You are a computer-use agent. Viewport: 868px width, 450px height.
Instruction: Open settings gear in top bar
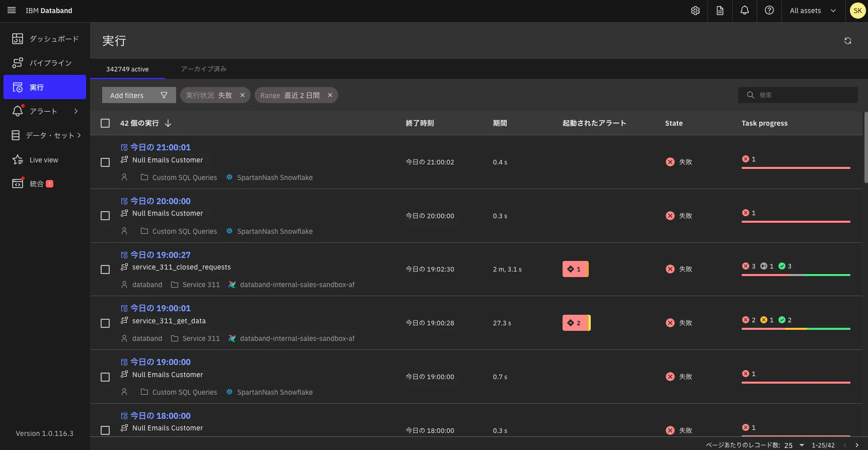(695, 11)
